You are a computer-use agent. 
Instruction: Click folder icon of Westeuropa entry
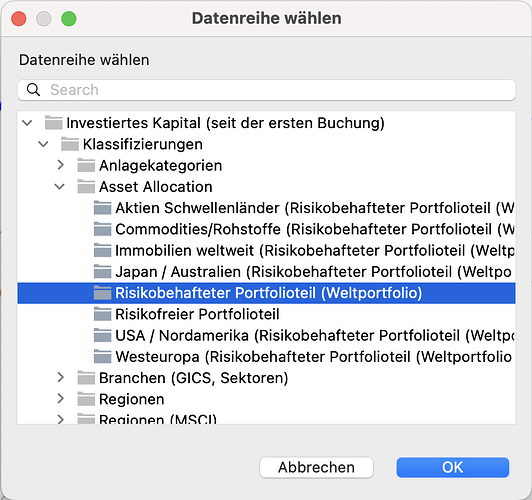[x=102, y=357]
